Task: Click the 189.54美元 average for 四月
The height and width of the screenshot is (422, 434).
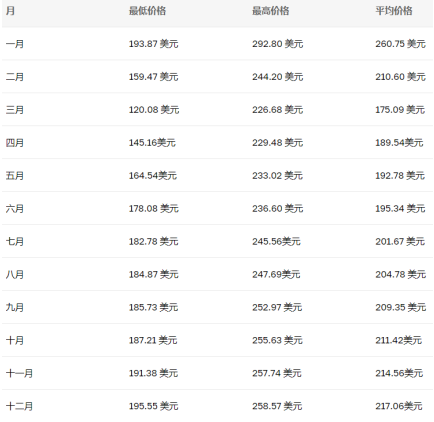Action: [x=399, y=143]
